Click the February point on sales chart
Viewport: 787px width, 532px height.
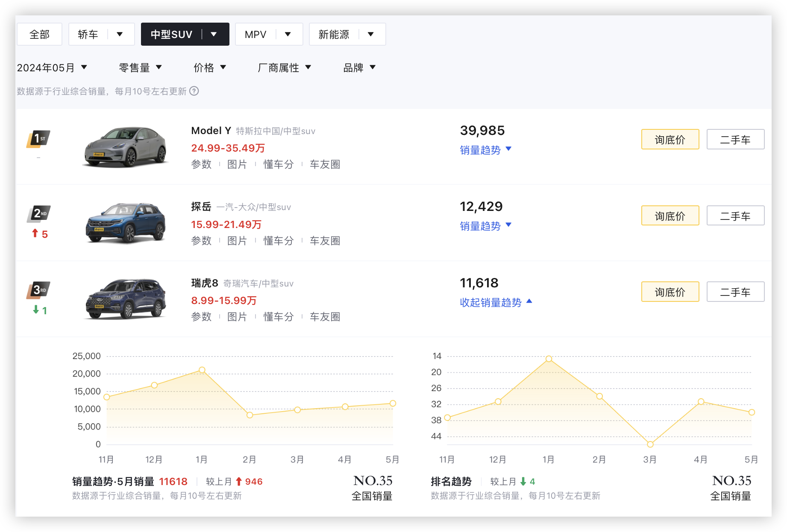pos(250,415)
